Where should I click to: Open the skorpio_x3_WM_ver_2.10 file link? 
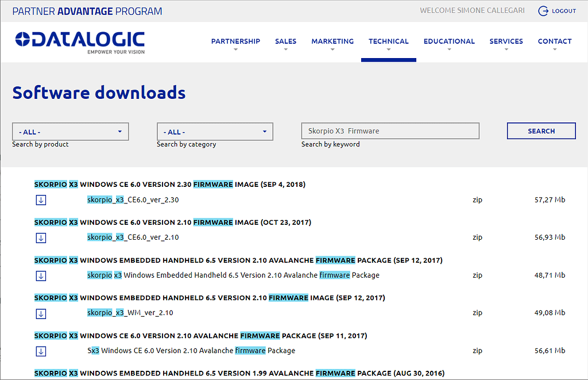(x=130, y=314)
